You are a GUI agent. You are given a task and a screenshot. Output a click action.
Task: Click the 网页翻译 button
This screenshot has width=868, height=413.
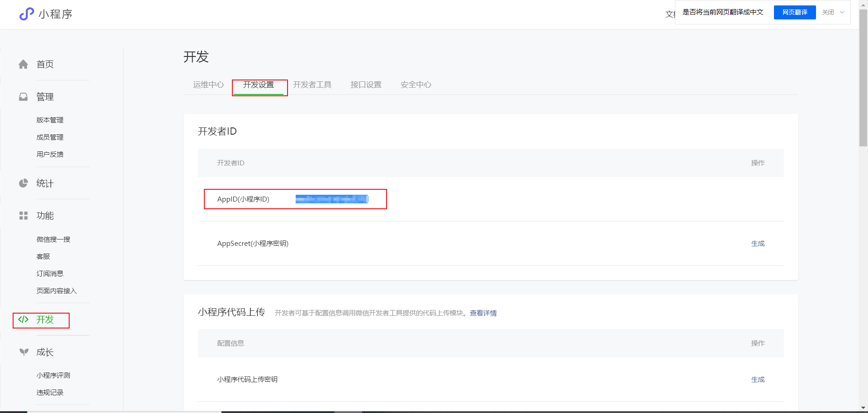pyautogui.click(x=795, y=12)
